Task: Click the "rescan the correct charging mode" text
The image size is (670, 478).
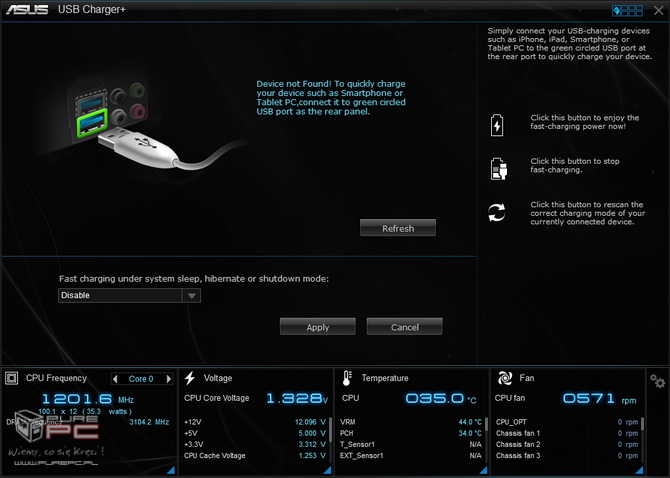Action: 588,213
